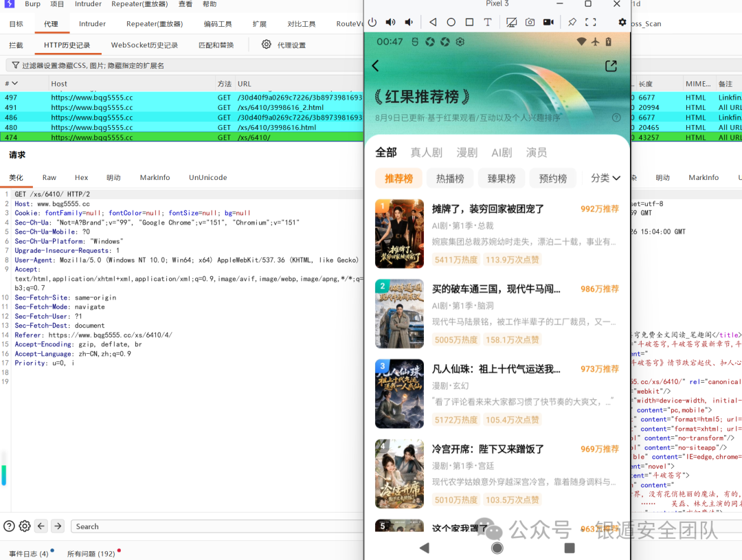The image size is (742, 560).
Task: Click the emulator text input T icon
Action: [x=487, y=22]
